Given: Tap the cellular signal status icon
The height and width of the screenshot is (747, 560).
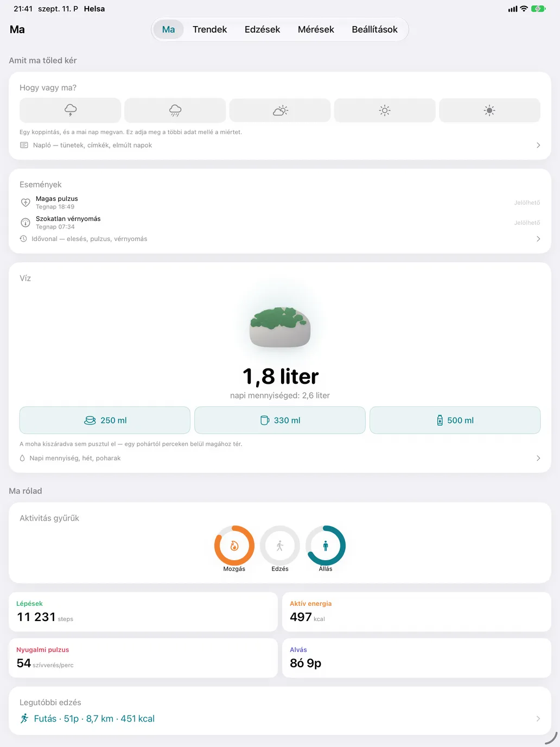Looking at the screenshot, I should 513,9.
